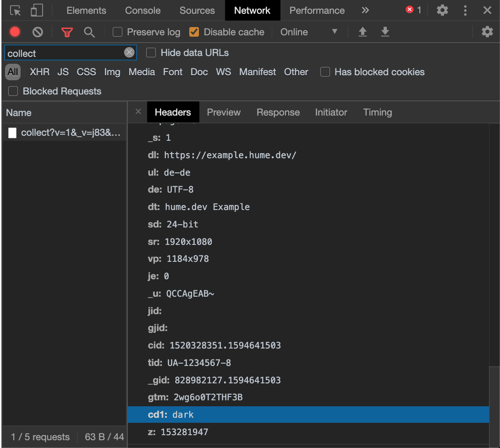Open the DevTools three-dot menu

(465, 11)
